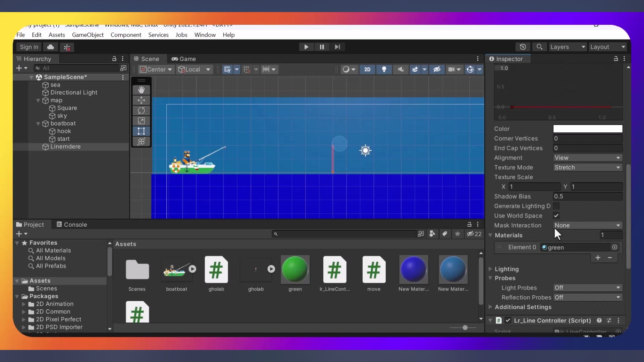Uncheck the Use World Space checkbox
Viewport: 644px width, 362px height.
point(556,216)
